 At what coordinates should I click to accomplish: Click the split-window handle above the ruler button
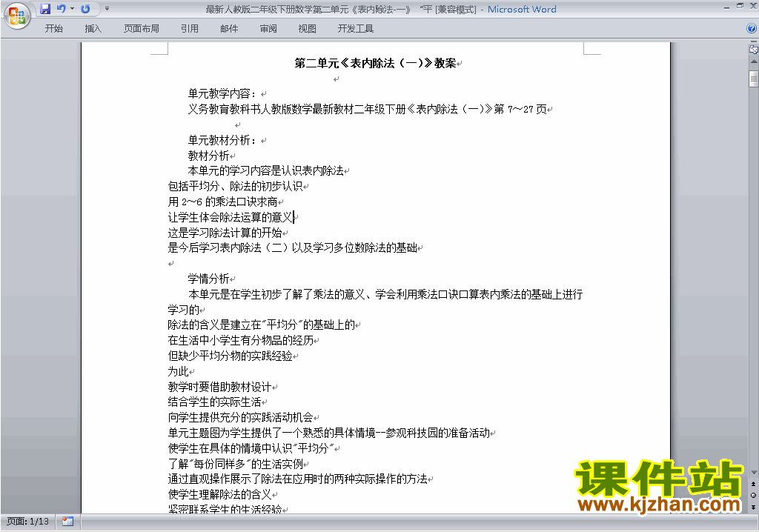coord(754,42)
